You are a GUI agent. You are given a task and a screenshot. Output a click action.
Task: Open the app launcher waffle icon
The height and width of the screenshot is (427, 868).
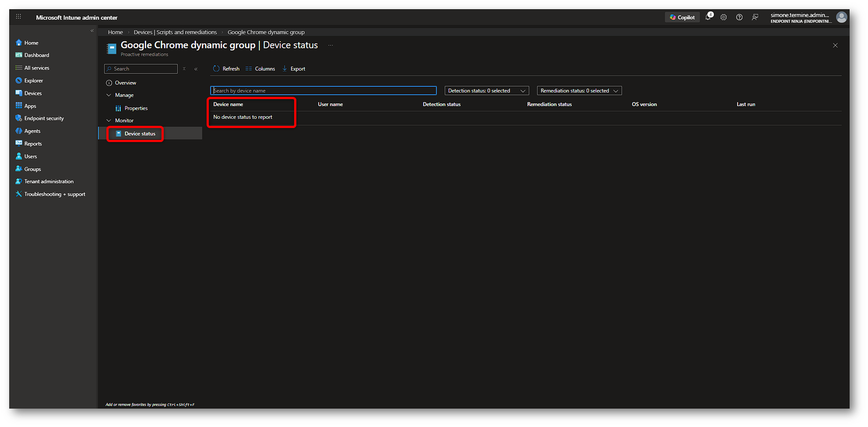click(18, 17)
